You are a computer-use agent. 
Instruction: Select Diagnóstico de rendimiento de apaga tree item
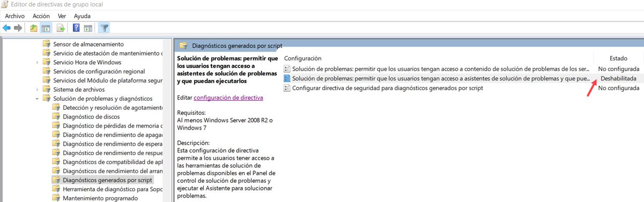(112, 135)
